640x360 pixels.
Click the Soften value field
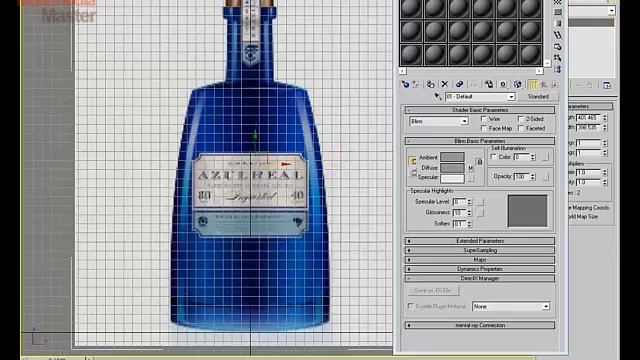coord(460,224)
